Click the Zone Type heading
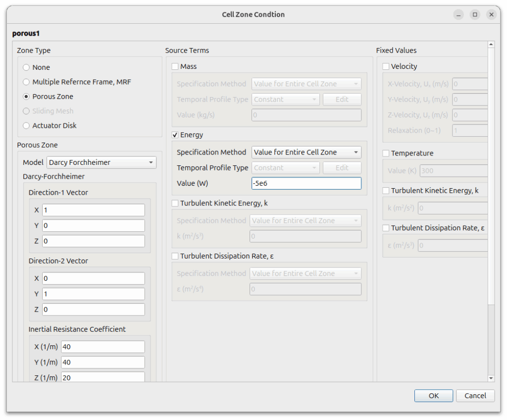The image size is (507, 420). [34, 51]
